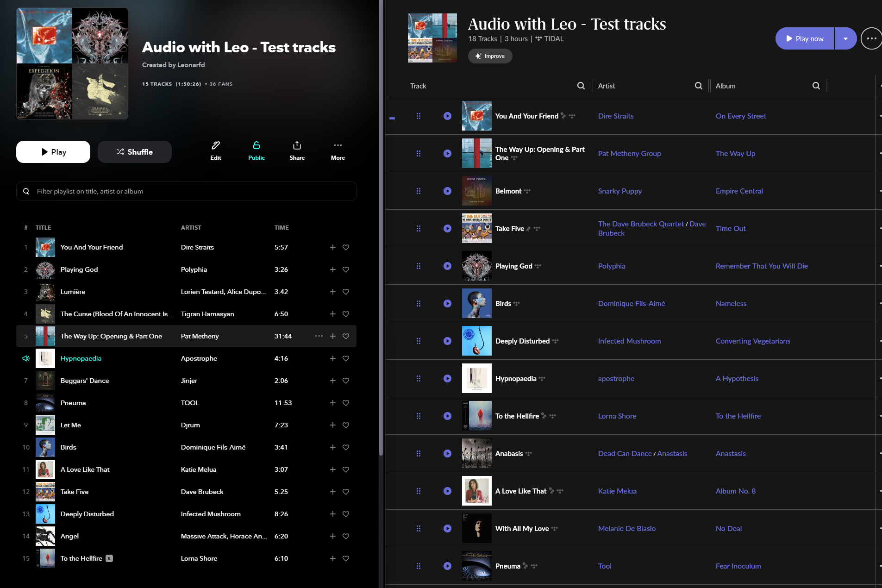Toggle the Public lock icon

256,145
